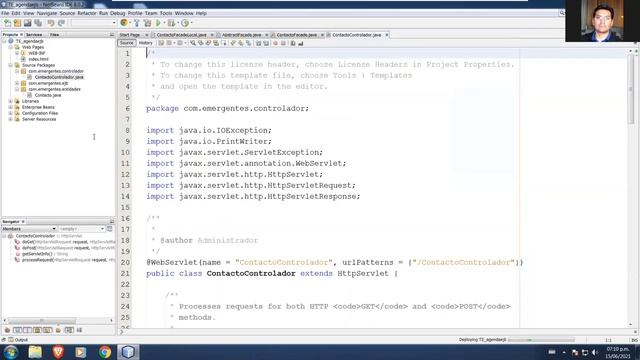This screenshot has height=360, width=640.
Task: Open Google Chrome from the taskbar
Action: pyautogui.click(x=104, y=352)
